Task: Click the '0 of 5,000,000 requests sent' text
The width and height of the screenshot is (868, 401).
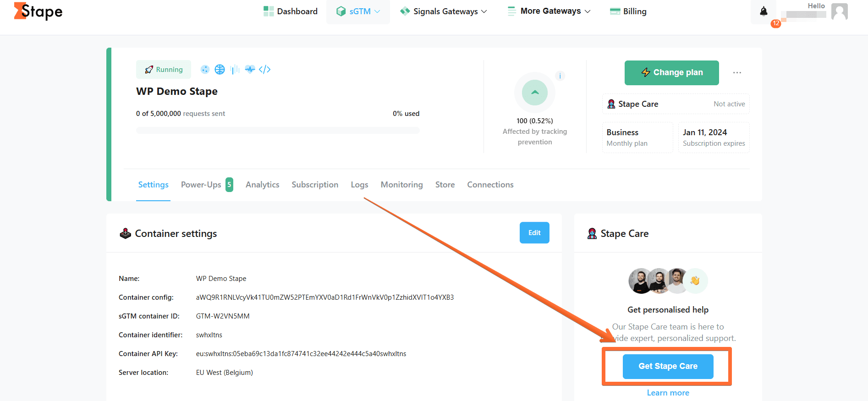Action: click(181, 114)
